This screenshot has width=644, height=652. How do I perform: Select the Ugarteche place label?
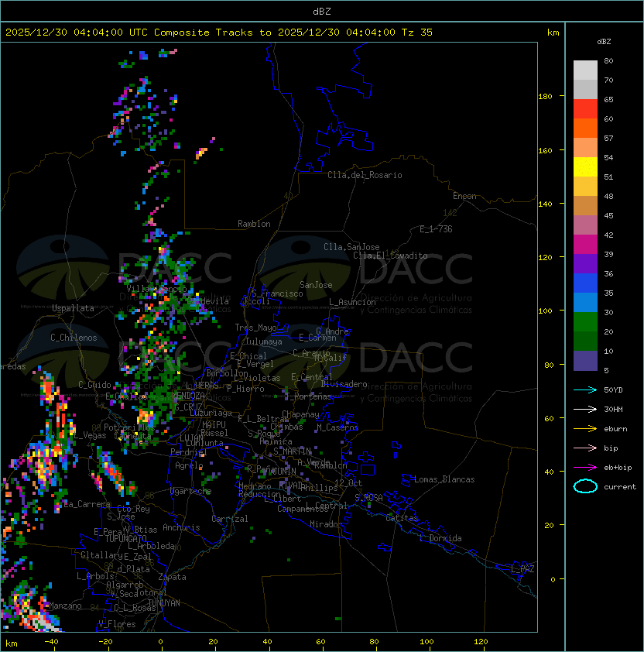click(x=190, y=491)
